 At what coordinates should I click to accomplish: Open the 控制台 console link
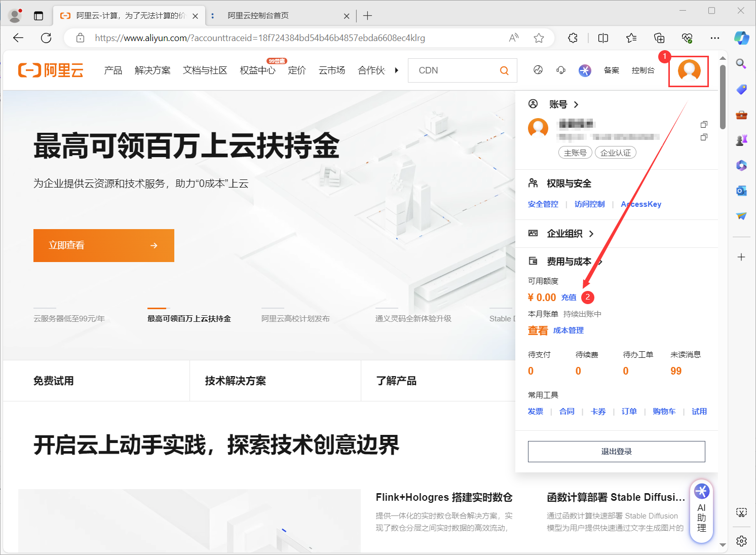pos(643,70)
